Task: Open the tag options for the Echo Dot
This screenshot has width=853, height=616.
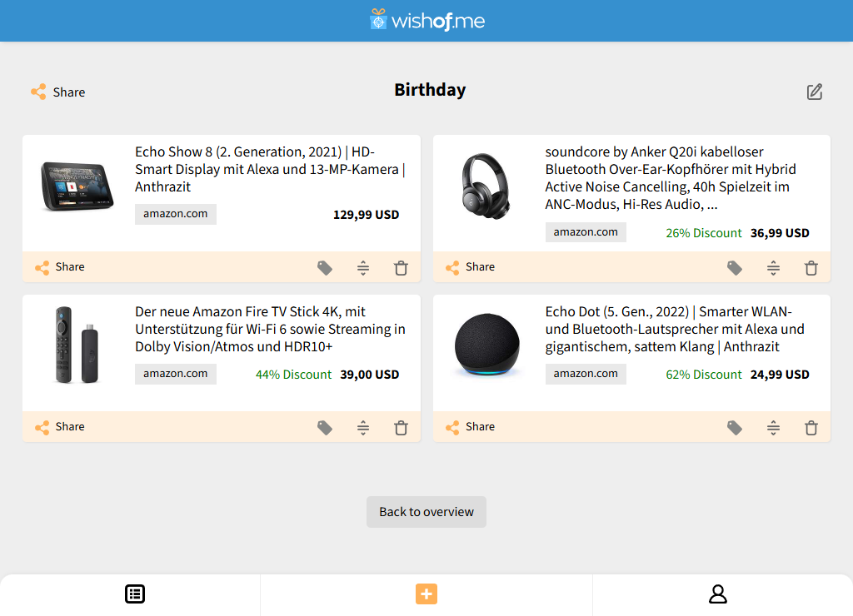Action: tap(734, 427)
